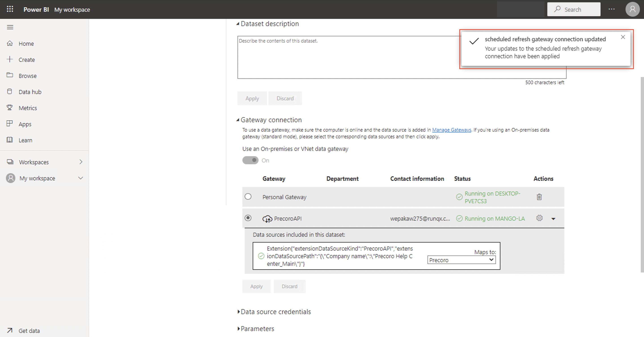Delete the Personal Gateway entry
This screenshot has width=644, height=337.
tap(539, 197)
